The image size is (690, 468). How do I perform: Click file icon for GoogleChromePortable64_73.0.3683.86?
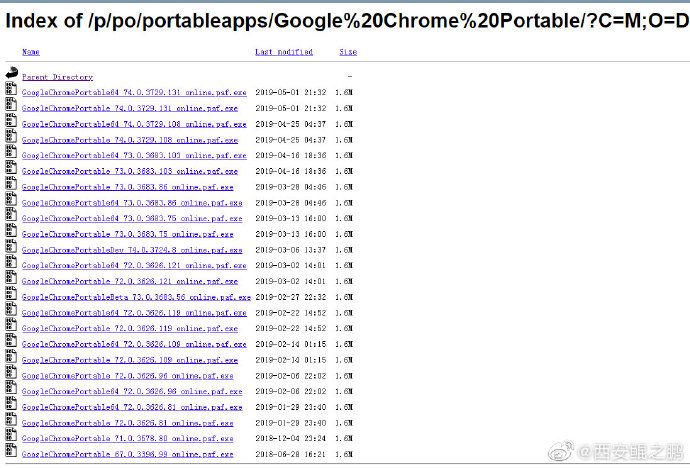coord(11,199)
